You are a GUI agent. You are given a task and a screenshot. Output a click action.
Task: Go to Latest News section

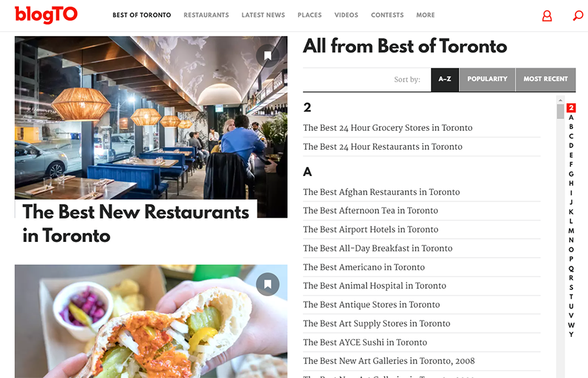tap(263, 15)
